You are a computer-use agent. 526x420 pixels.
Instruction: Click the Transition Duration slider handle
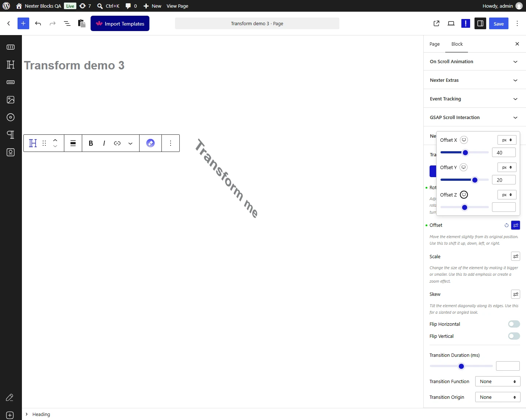461,366
